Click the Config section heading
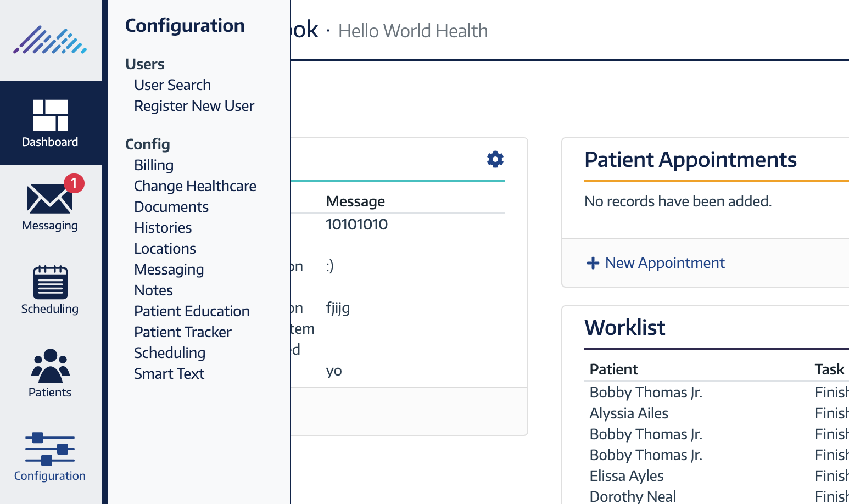This screenshot has height=504, width=849. (x=148, y=144)
